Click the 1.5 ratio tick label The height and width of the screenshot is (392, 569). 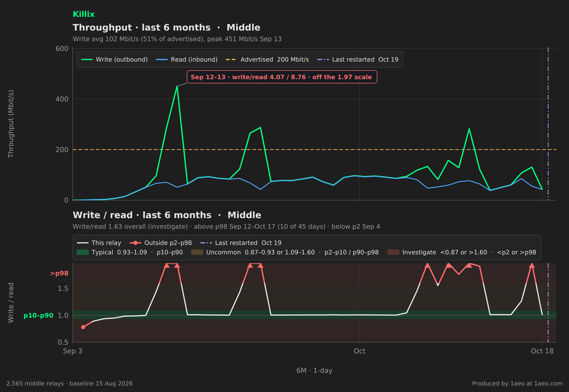pyautogui.click(x=63, y=289)
